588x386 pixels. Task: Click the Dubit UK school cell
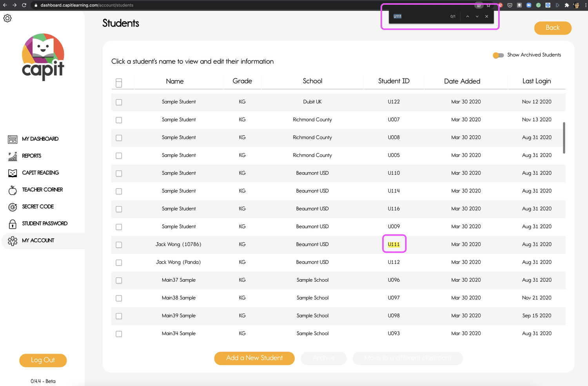pyautogui.click(x=312, y=102)
